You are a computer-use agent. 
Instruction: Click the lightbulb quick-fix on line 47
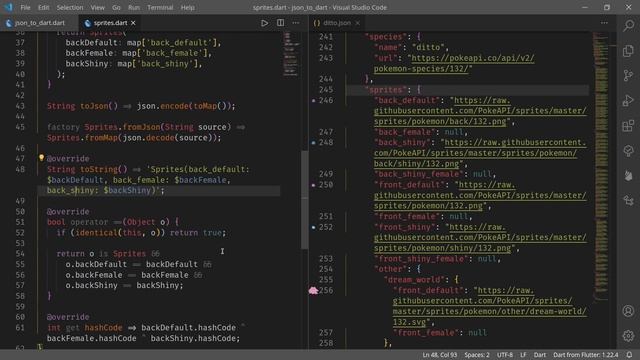(x=41, y=158)
